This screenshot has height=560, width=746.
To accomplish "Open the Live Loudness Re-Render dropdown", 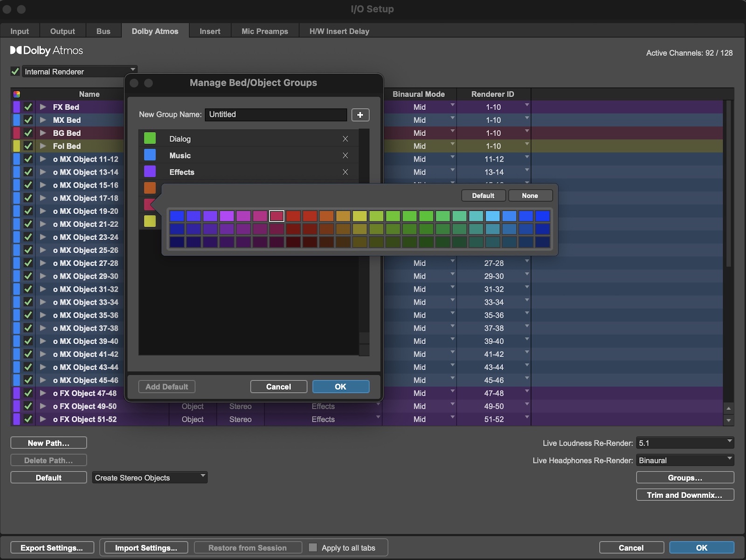I will (x=685, y=442).
